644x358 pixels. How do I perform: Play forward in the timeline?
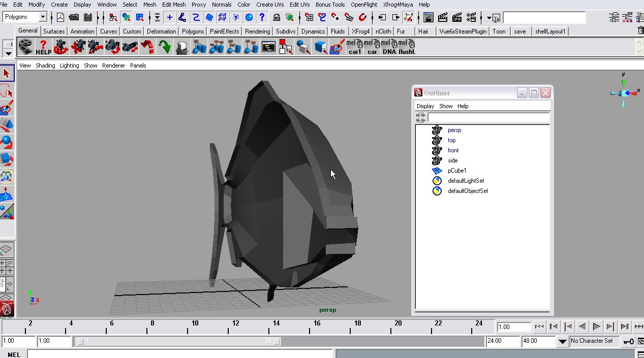coord(596,327)
